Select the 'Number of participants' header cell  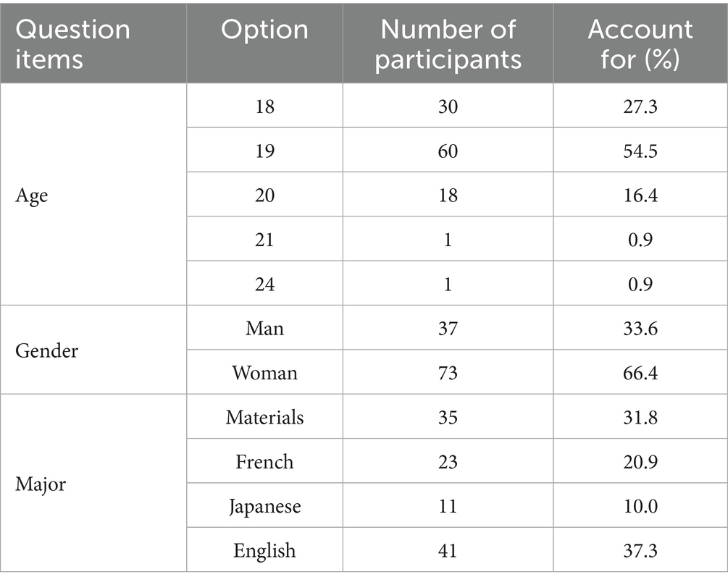[448, 43]
